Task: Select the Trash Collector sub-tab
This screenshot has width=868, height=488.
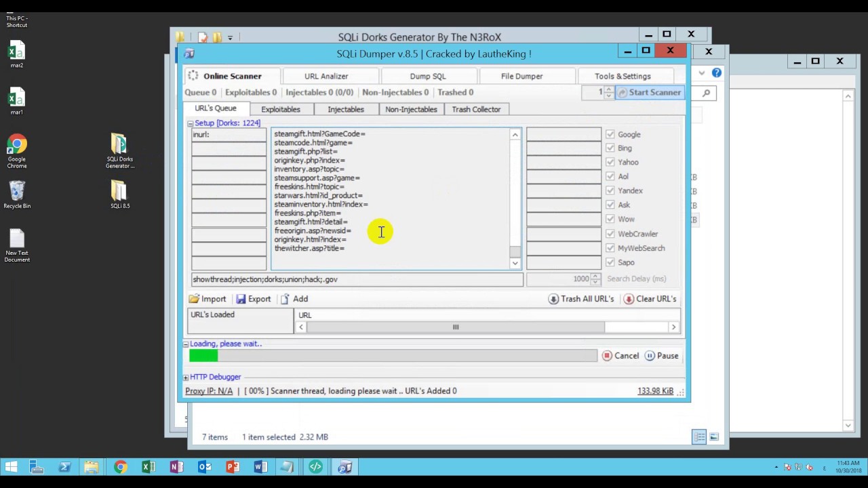Action: pyautogui.click(x=476, y=109)
